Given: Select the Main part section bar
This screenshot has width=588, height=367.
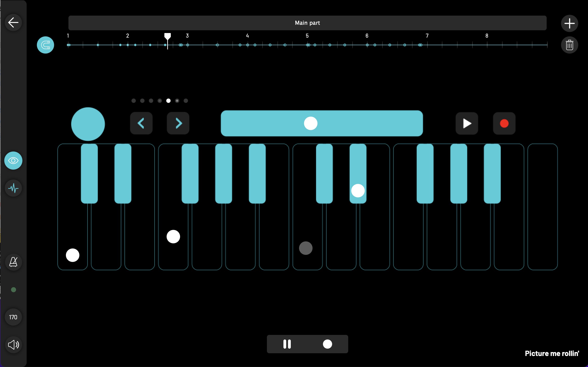Looking at the screenshot, I should tap(307, 23).
